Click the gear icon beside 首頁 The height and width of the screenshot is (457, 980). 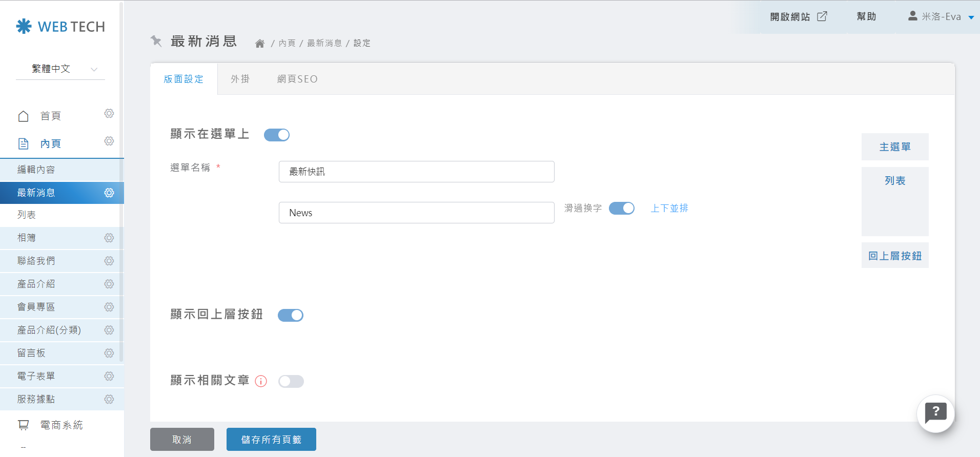109,114
